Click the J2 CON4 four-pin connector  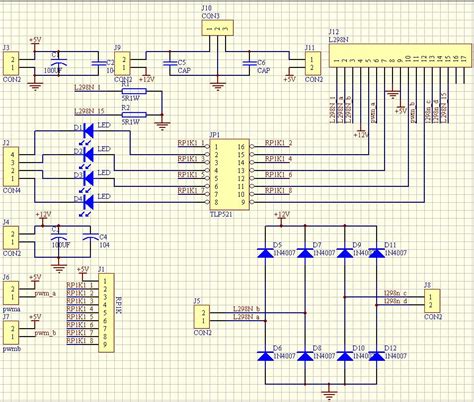coord(11,167)
